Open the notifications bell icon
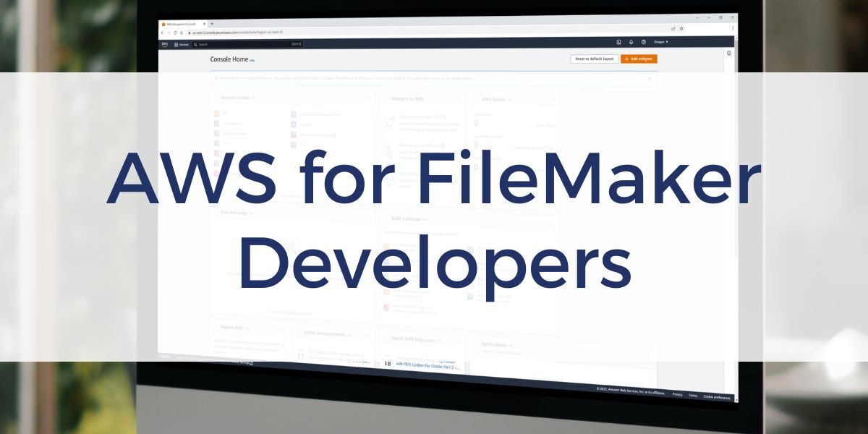Image resolution: width=868 pixels, height=434 pixels. [631, 43]
